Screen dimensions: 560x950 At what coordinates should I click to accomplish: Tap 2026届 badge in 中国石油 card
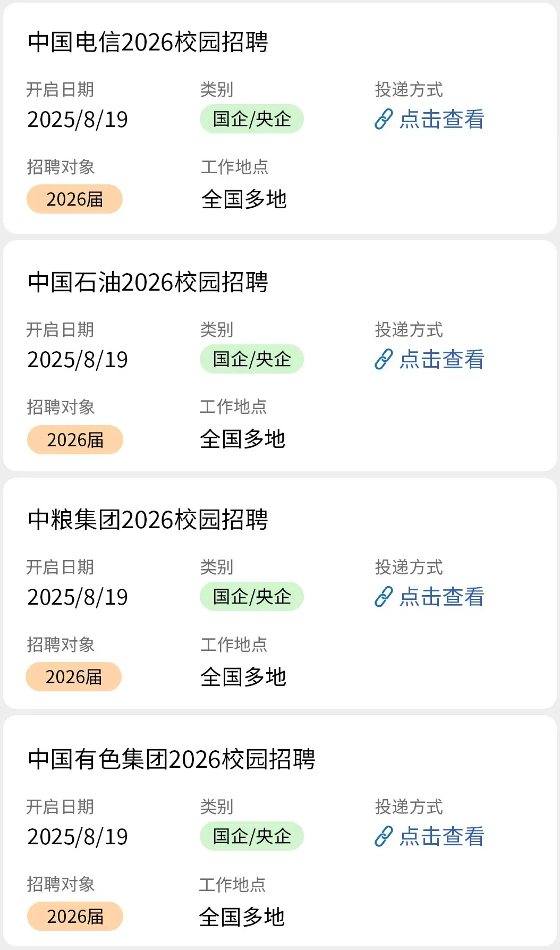pos(75,440)
